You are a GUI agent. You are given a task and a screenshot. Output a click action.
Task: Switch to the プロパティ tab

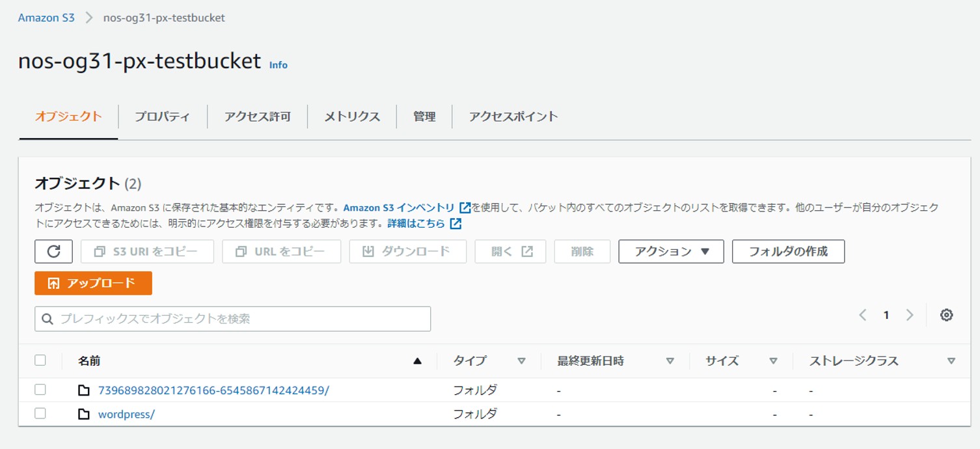[162, 116]
